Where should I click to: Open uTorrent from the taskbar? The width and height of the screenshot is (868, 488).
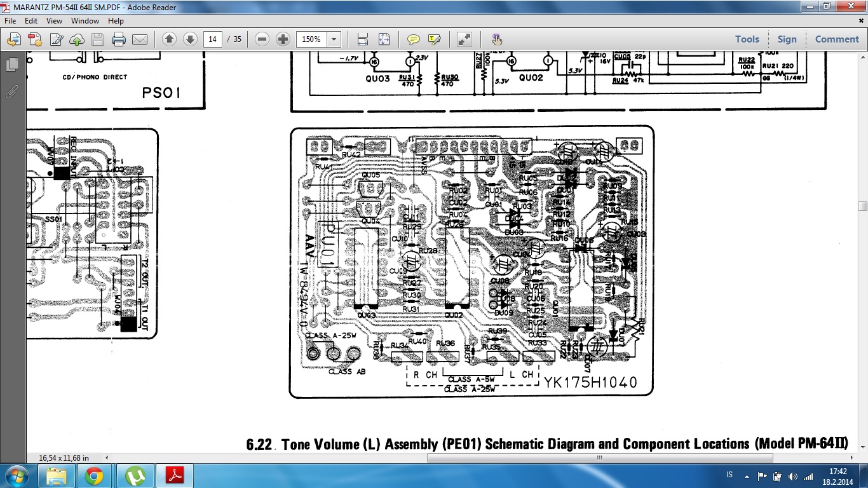(x=134, y=475)
